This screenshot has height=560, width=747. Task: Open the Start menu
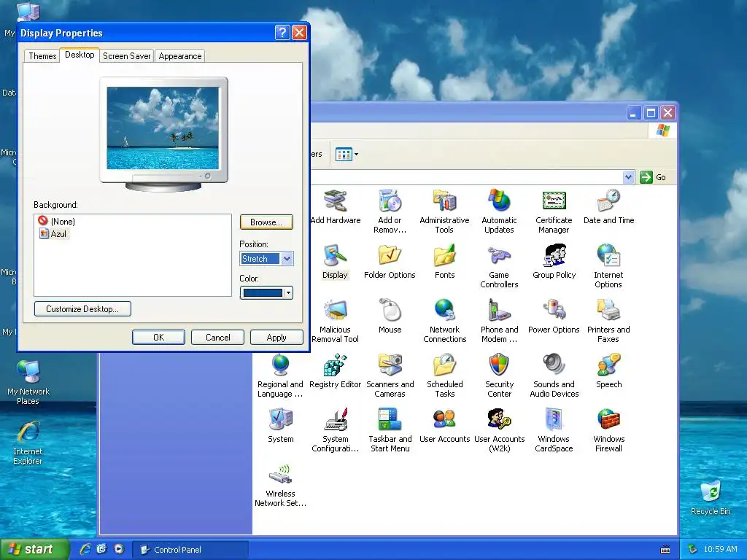[34, 549]
